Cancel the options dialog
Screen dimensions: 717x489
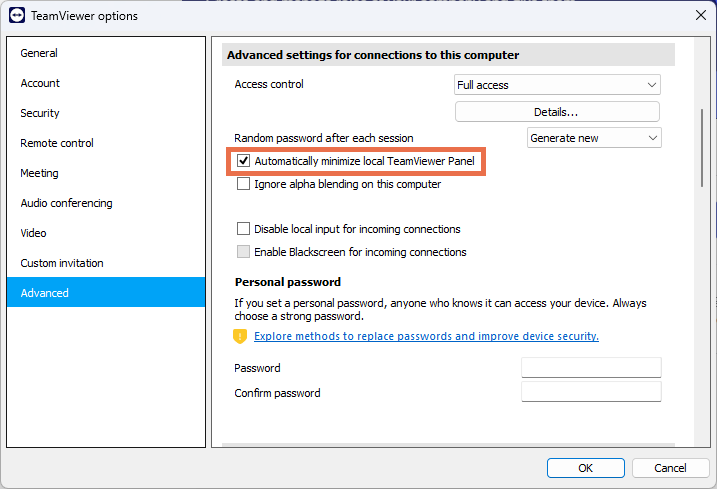670,468
